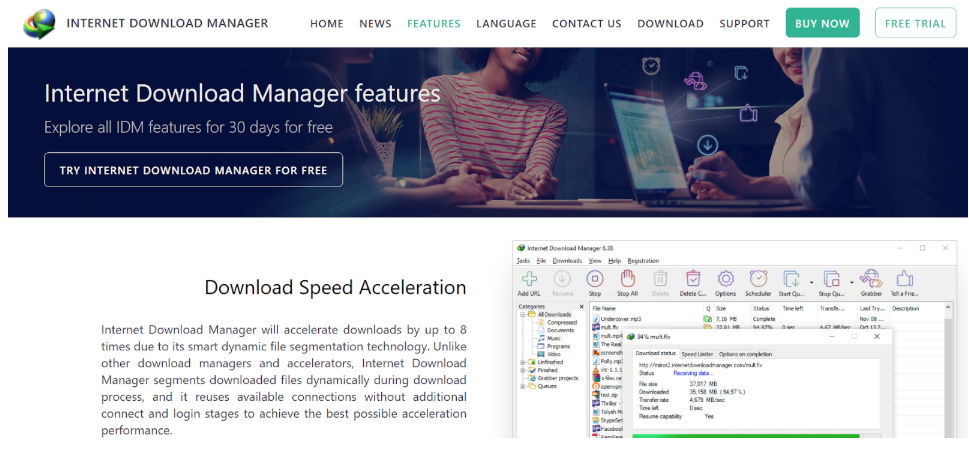The image size is (969, 450).
Task: Launch the Grabber toolbar icon
Action: 871,278
